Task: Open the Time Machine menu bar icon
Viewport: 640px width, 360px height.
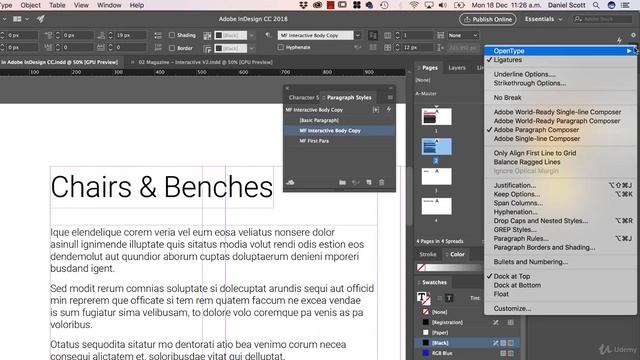Action: coord(384,5)
